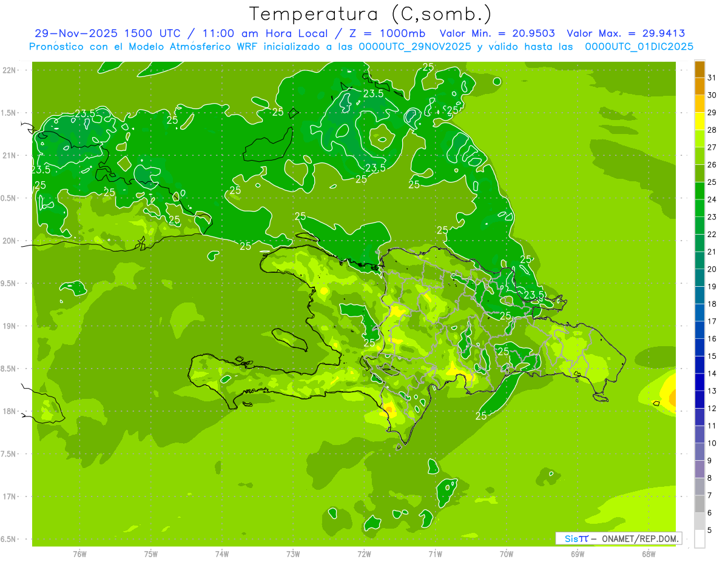Screen dimensions: 728x562
Task: Click the '17N' latitude axis label
Action: (9, 497)
